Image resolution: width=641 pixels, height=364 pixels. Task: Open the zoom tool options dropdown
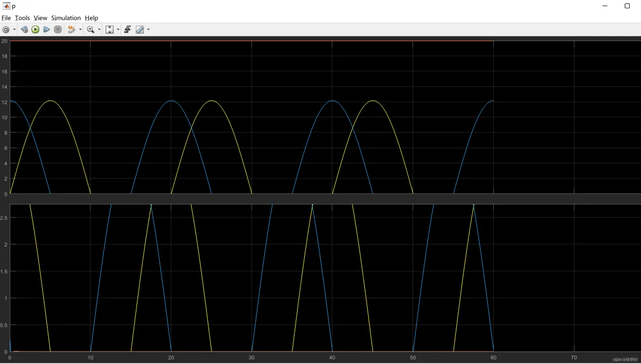click(99, 29)
